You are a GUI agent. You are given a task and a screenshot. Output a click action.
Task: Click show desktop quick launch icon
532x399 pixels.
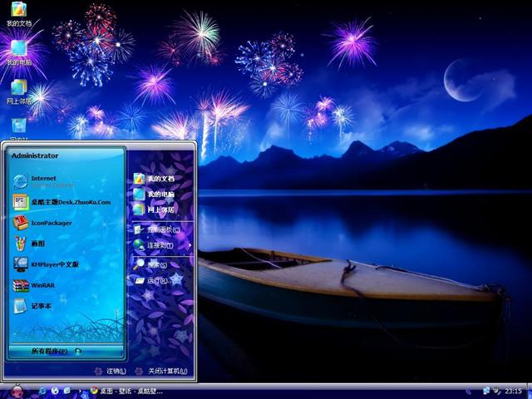pyautogui.click(x=67, y=392)
